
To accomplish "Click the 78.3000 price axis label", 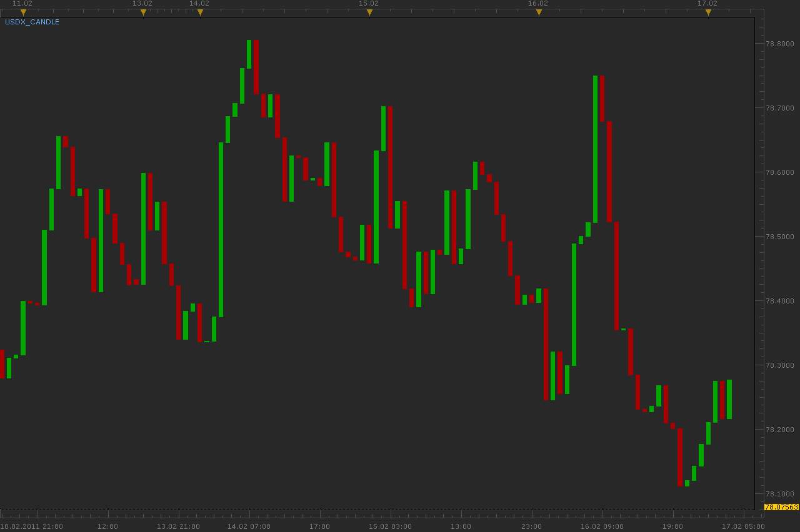I will [x=780, y=365].
